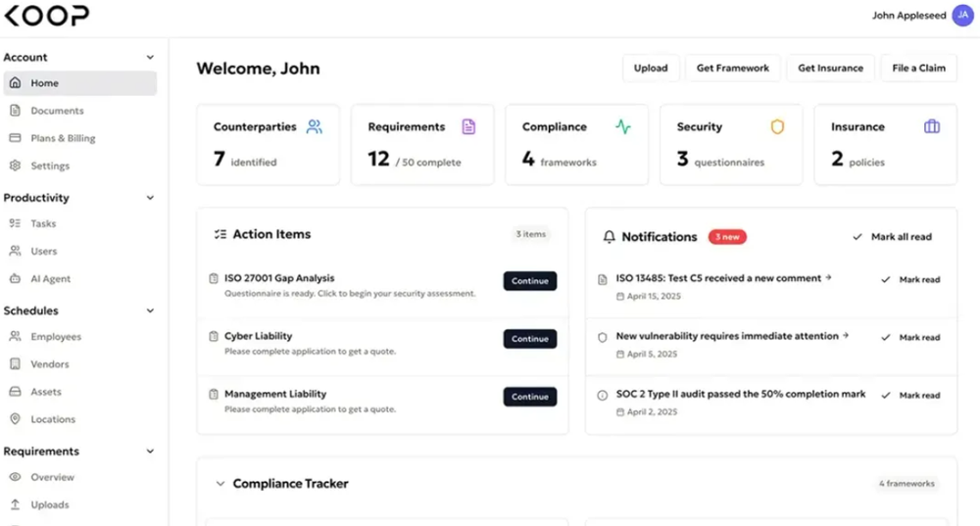Image resolution: width=980 pixels, height=526 pixels.
Task: Mark SOC 2 Type II notification read
Action: pyautogui.click(x=910, y=395)
